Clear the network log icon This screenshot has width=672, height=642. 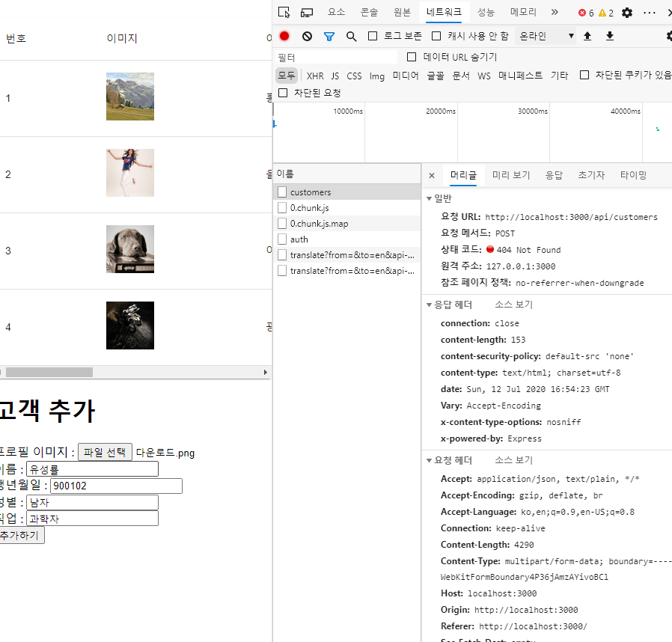click(x=307, y=37)
